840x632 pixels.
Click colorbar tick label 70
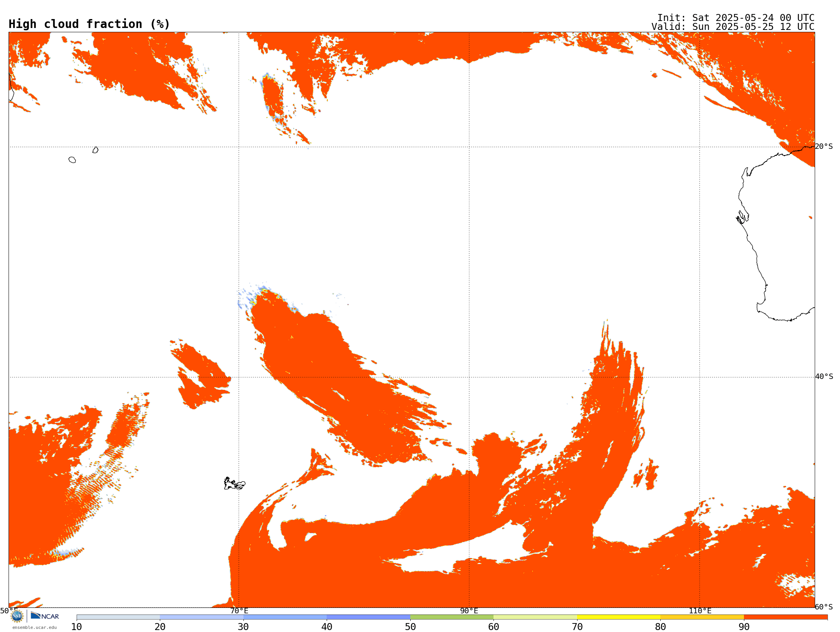pos(577,627)
